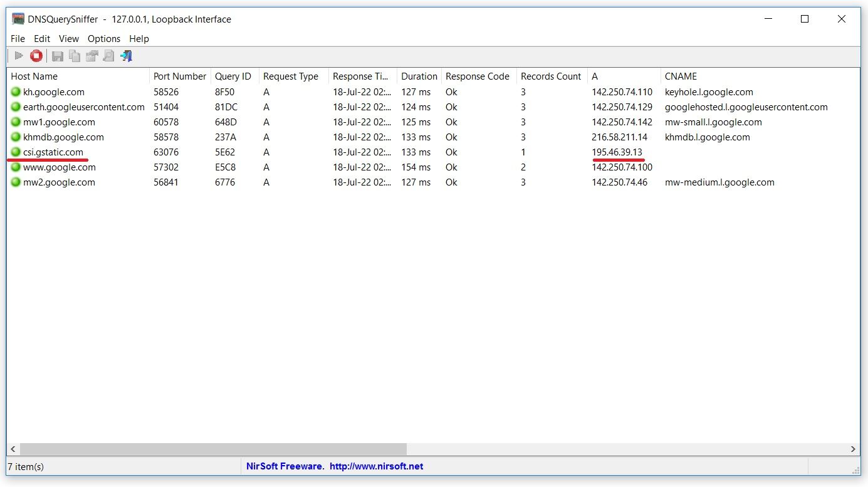The image size is (868, 487).
Task: Open the Edit menu
Action: pyautogui.click(x=42, y=38)
